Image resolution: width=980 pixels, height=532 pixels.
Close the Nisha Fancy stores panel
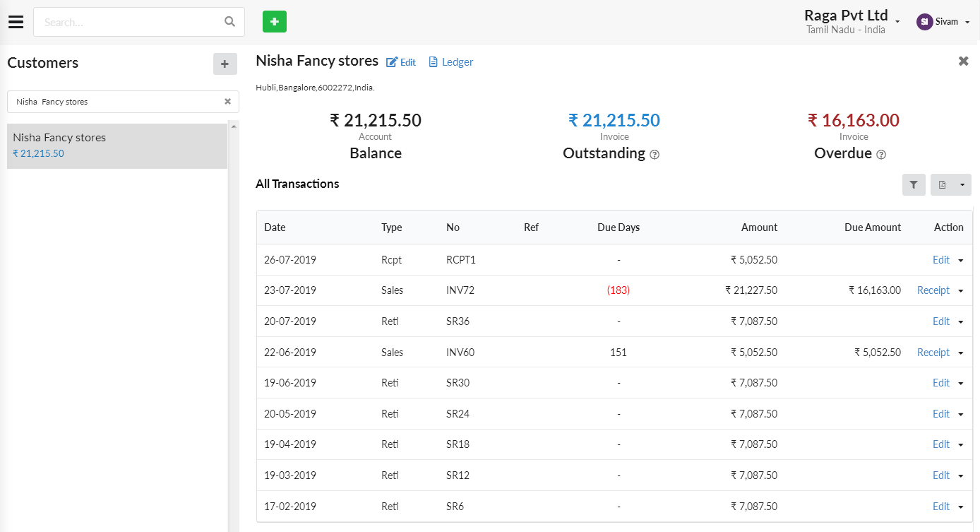[963, 61]
